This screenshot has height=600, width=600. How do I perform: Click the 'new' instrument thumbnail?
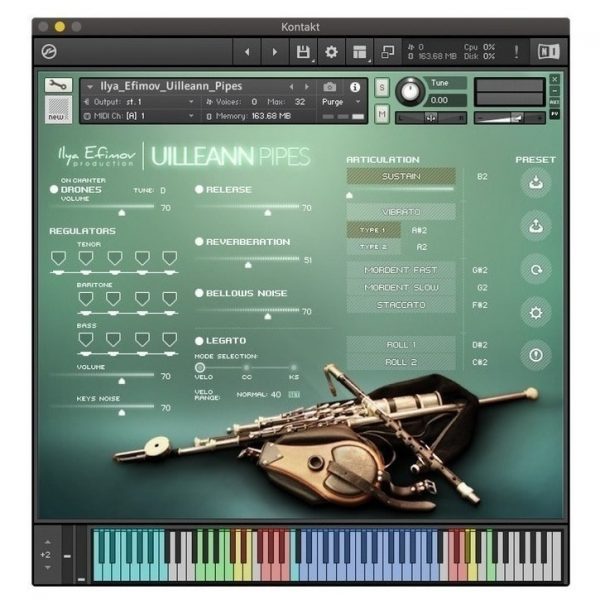(x=58, y=109)
